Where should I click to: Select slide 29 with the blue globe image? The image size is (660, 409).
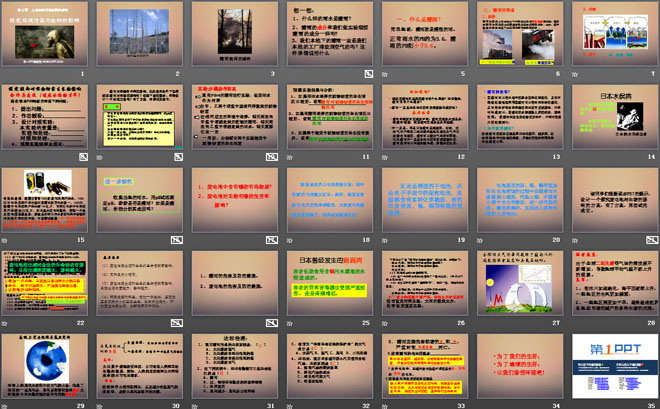(45, 365)
